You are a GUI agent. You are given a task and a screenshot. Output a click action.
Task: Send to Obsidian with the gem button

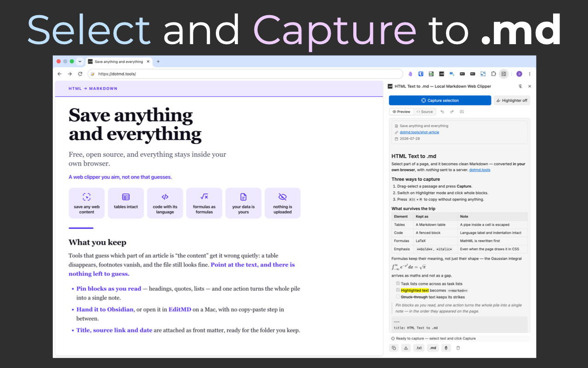(446, 348)
